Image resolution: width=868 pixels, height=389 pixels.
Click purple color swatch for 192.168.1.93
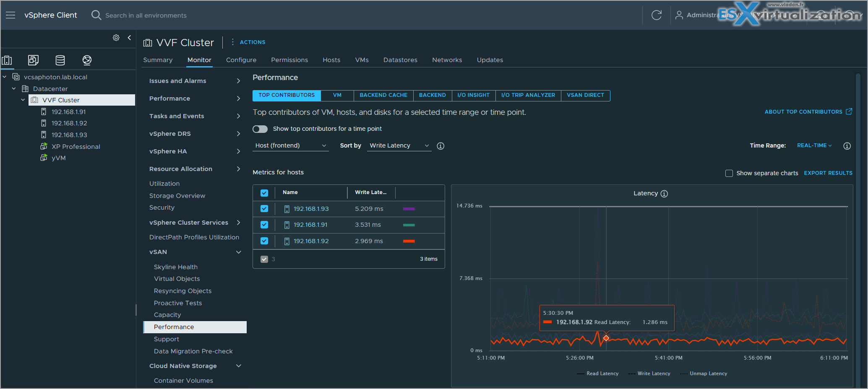click(409, 209)
